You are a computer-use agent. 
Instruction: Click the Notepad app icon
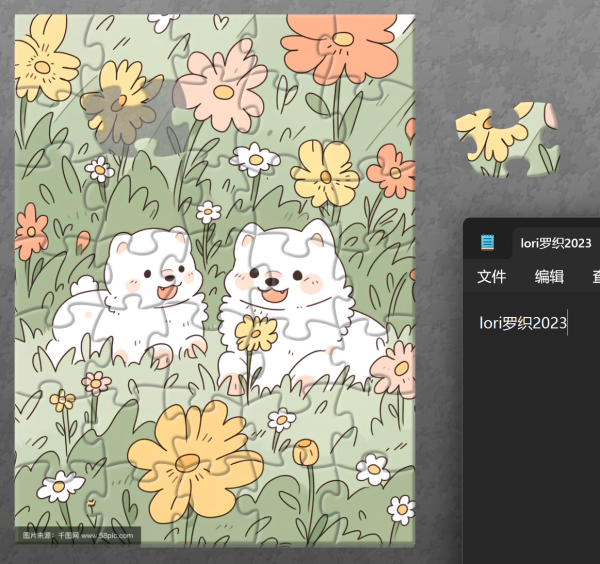tap(487, 242)
